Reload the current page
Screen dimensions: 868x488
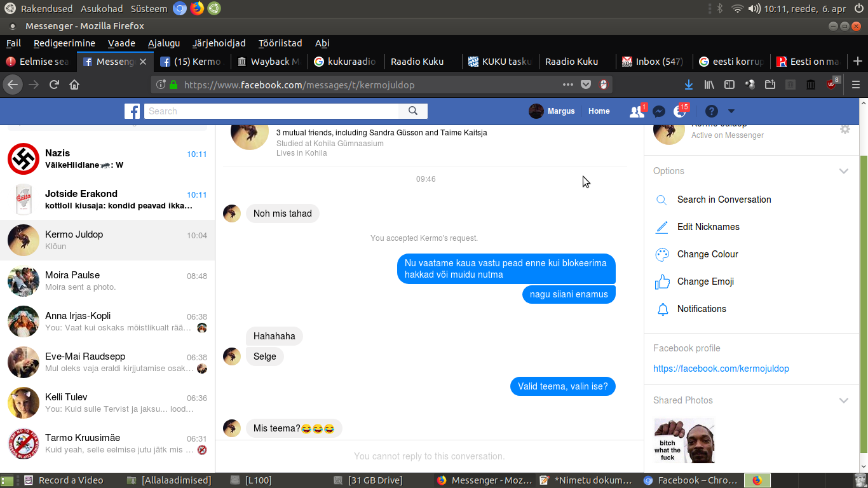55,85
